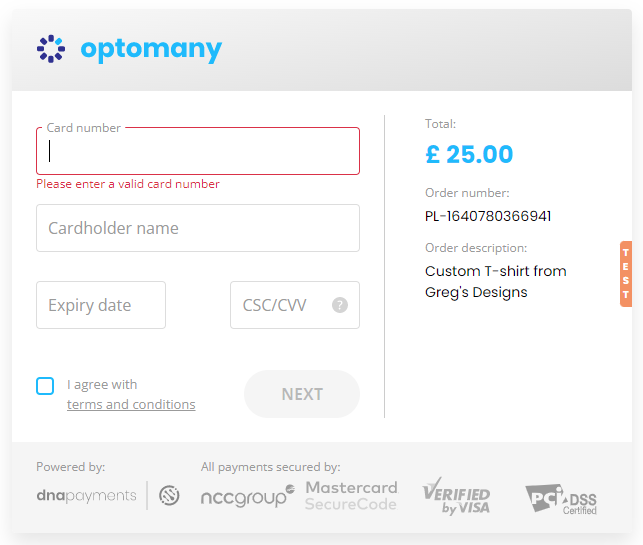Image resolution: width=643 pixels, height=545 pixels.
Task: Click the Mastercard SecureCode logo
Action: pos(351,496)
